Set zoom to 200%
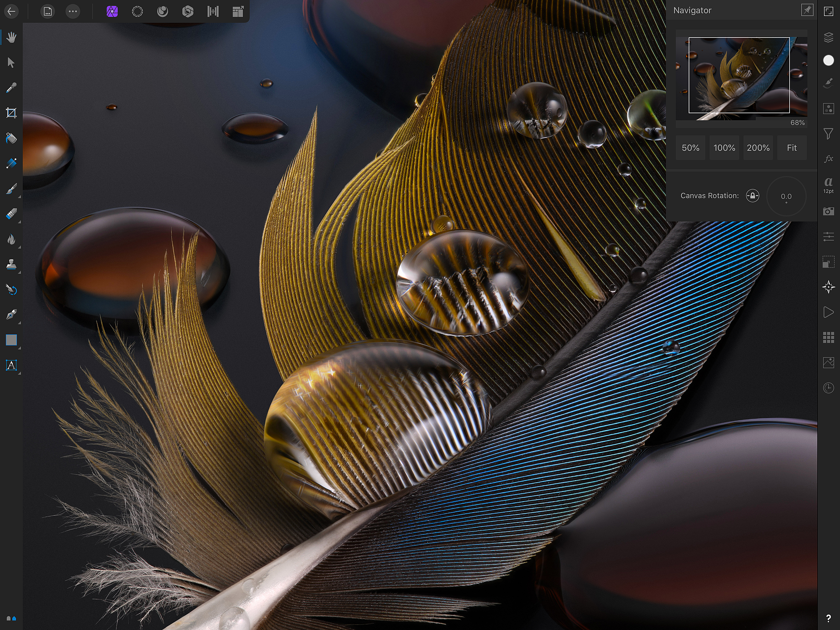Image resolution: width=840 pixels, height=630 pixels. pos(758,148)
